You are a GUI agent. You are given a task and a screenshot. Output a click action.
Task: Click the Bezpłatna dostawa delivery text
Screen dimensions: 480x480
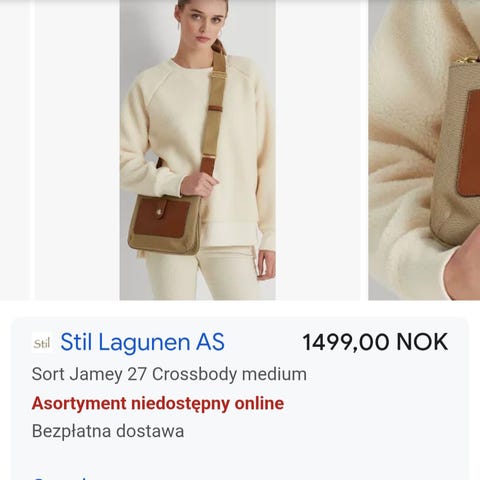(108, 431)
